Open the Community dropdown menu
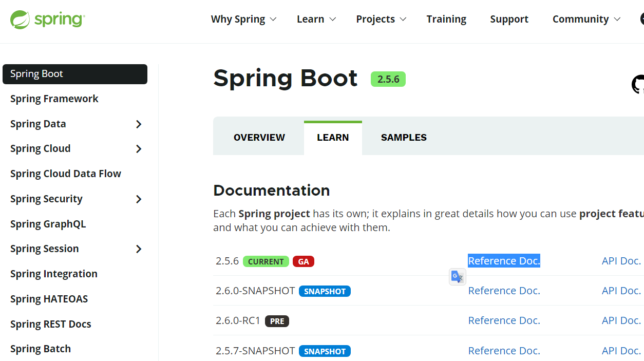Screen dimensions: 644x361 coord(586,19)
